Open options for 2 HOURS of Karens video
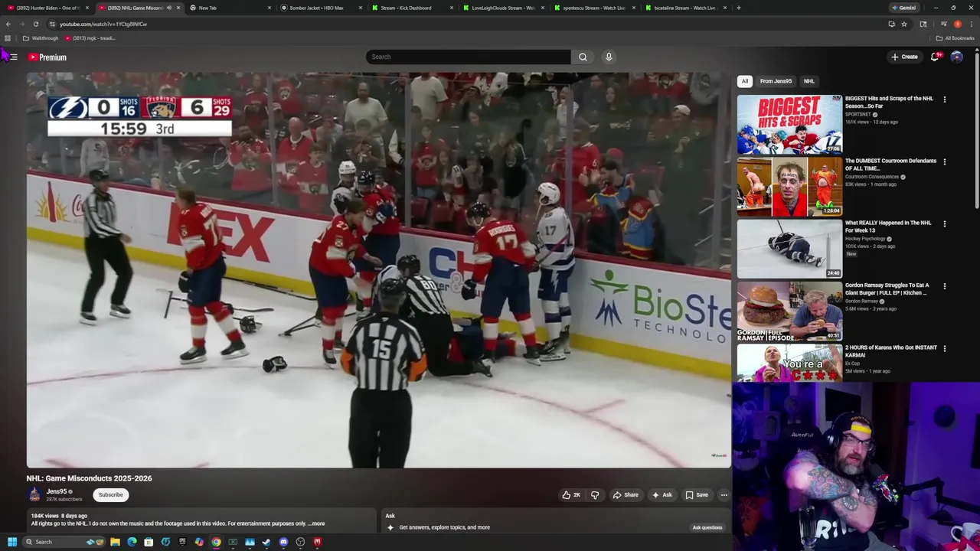The height and width of the screenshot is (551, 980). 944,348
